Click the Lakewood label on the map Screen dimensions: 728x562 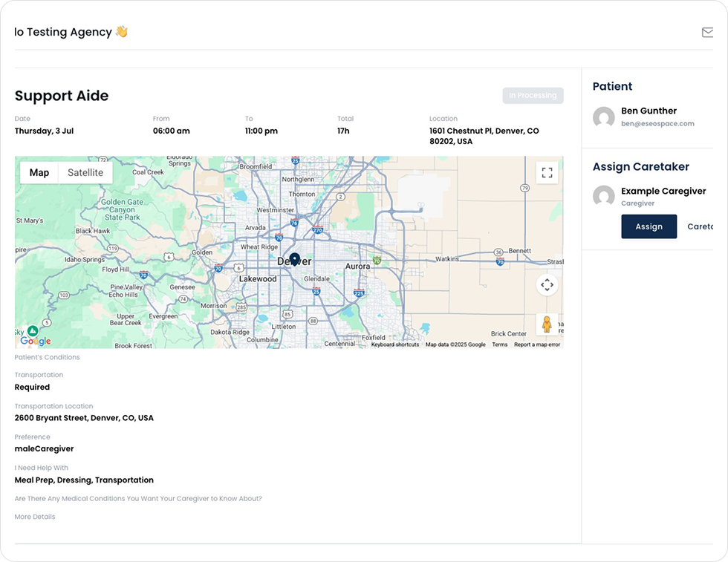click(258, 279)
